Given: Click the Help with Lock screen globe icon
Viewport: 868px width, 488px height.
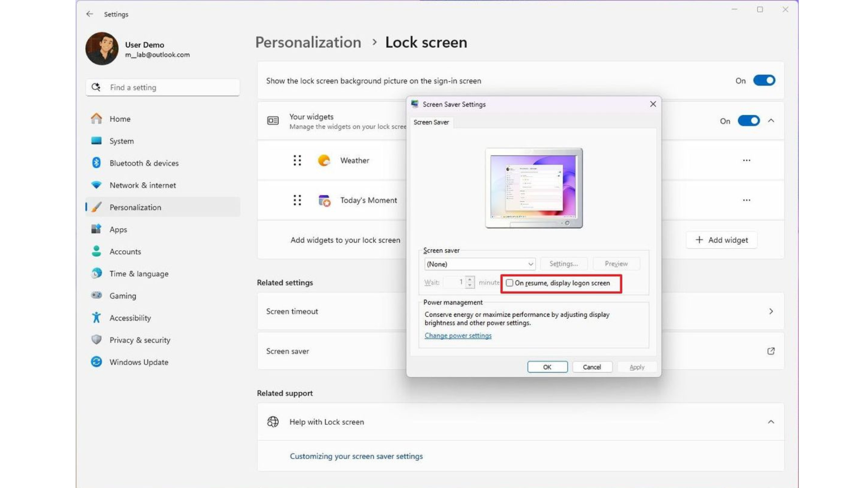Looking at the screenshot, I should point(273,422).
